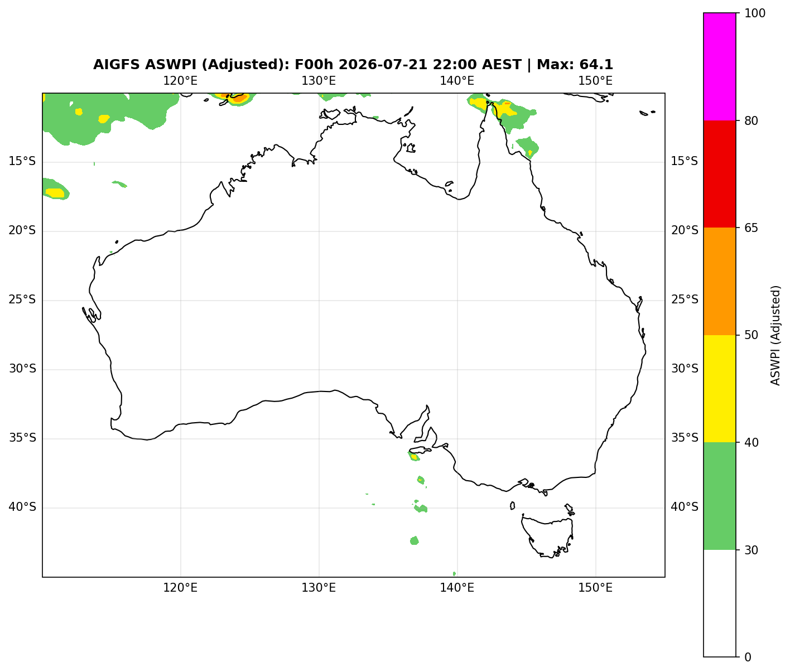Click the colorbar tick label '65'

tap(751, 228)
